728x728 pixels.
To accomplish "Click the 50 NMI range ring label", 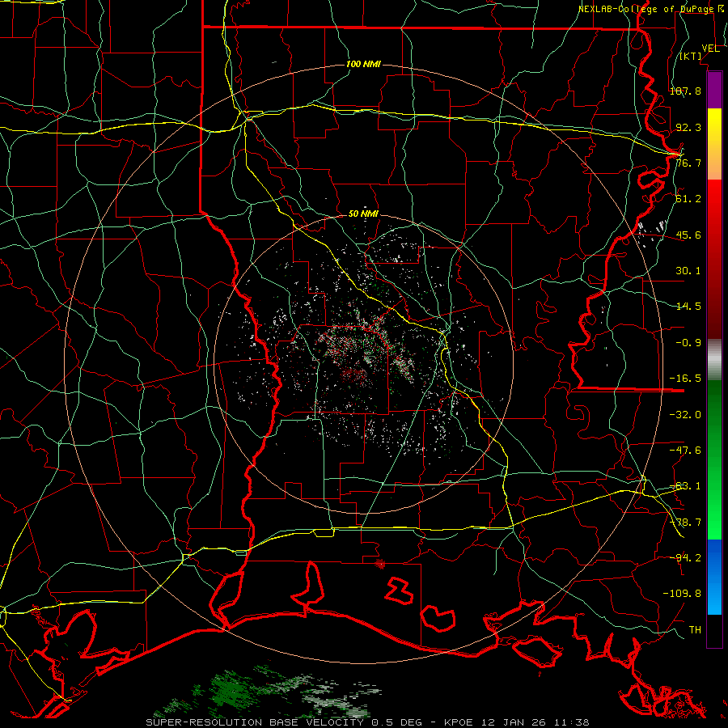I will (363, 214).
